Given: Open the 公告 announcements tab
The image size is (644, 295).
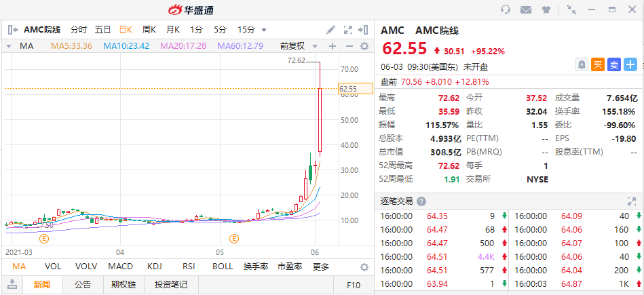Looking at the screenshot, I should tap(83, 284).
